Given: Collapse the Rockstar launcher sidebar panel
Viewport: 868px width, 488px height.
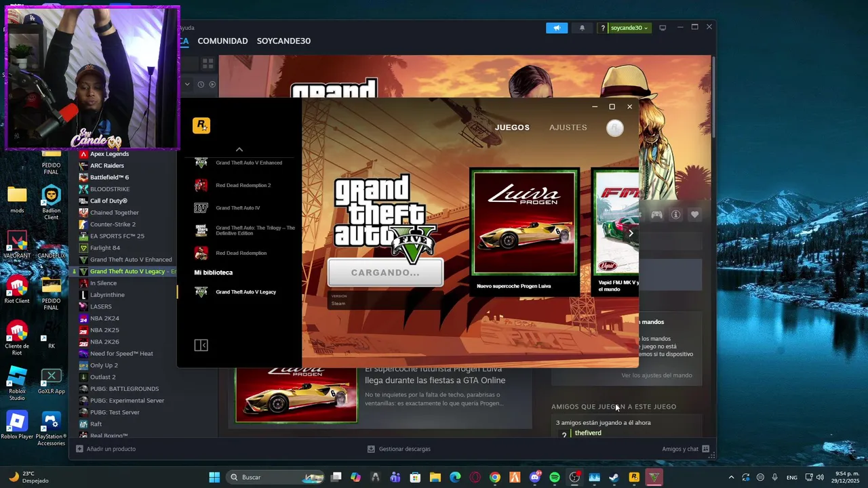Looking at the screenshot, I should click(201, 346).
